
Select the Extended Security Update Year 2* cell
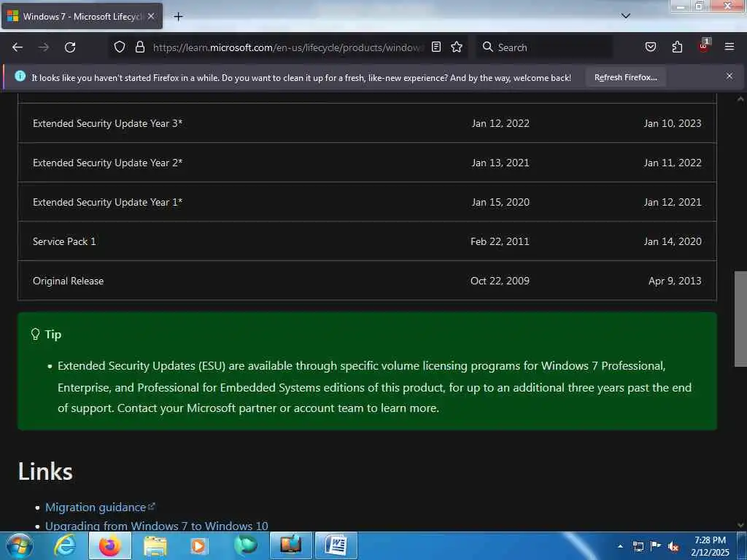click(108, 163)
